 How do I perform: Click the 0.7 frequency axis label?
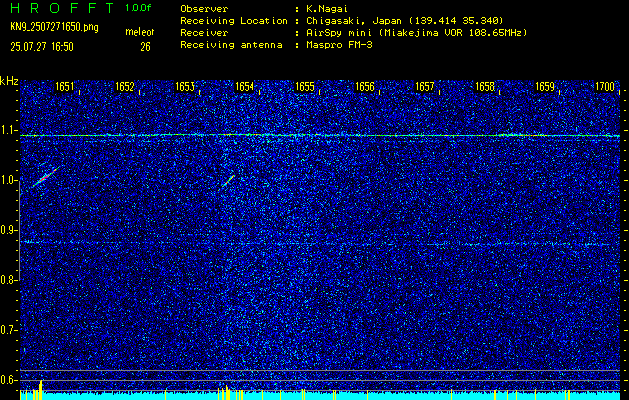pos(8,330)
